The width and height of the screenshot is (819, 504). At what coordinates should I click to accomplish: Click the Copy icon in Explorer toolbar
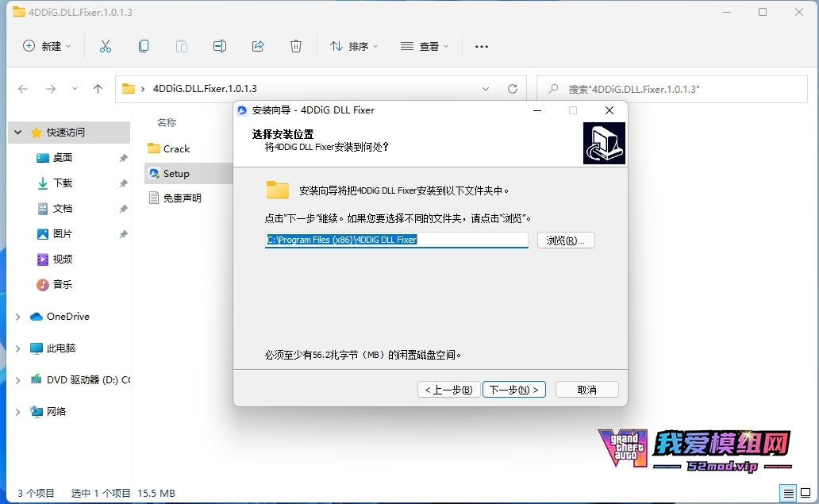144,47
